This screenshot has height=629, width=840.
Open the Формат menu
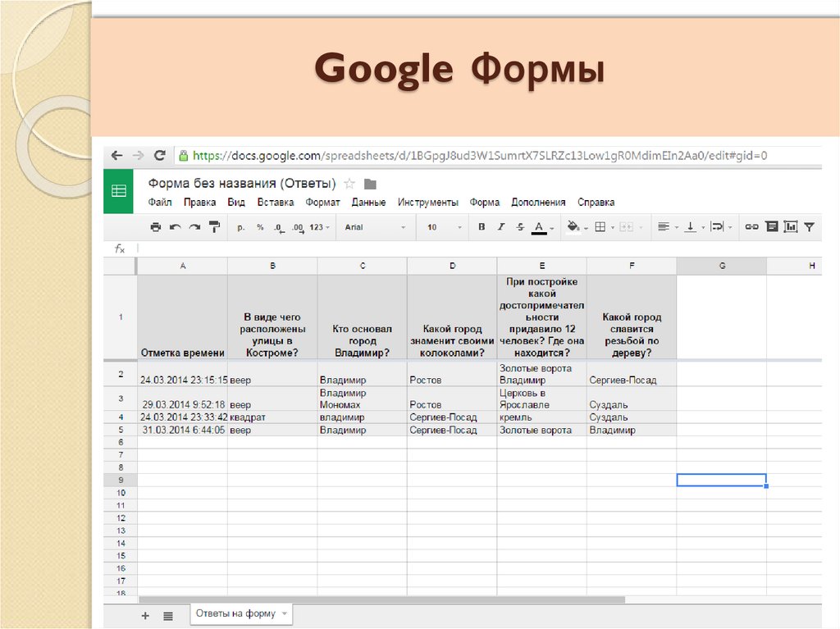322,203
